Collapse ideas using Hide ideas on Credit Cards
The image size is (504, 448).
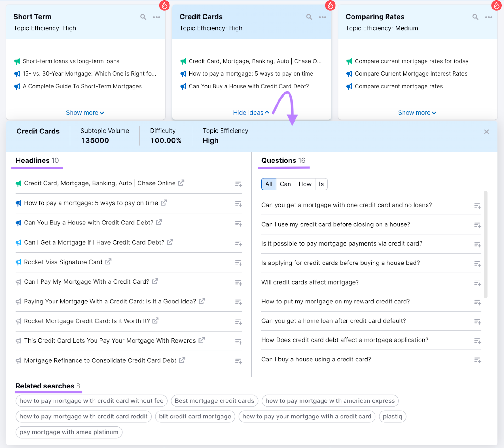point(251,112)
